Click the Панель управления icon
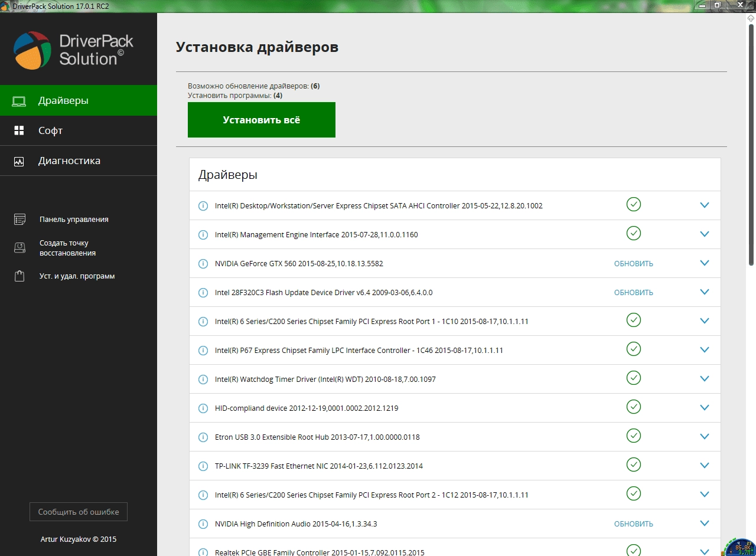 click(20, 220)
